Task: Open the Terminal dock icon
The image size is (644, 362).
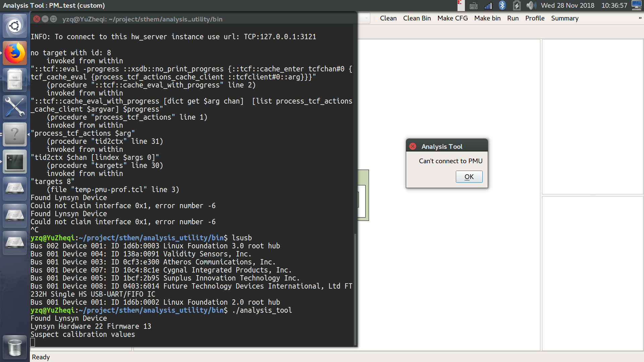Action: [15, 162]
